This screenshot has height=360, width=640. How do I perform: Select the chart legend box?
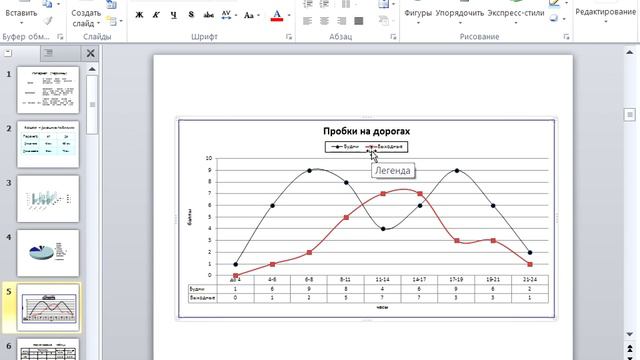tap(366, 147)
